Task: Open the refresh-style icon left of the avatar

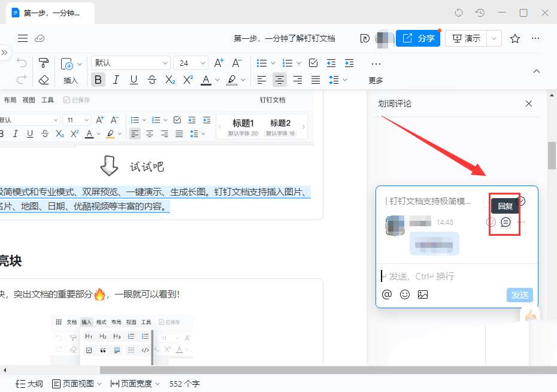Action: (365, 38)
